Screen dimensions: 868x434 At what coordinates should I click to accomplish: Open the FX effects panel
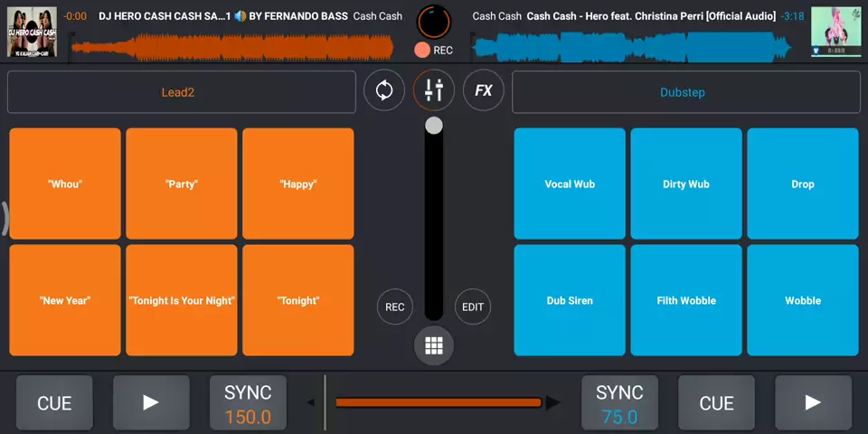(484, 90)
